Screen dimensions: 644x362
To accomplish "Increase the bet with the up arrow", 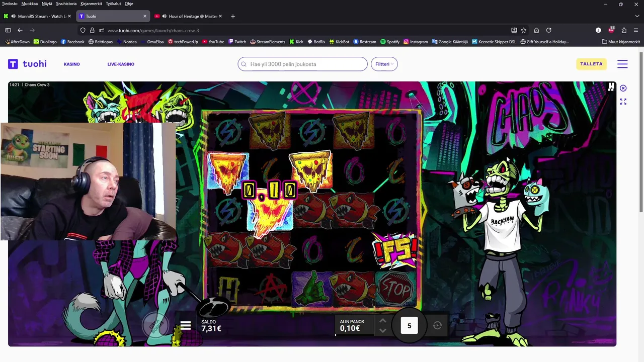I will pyautogui.click(x=382, y=321).
